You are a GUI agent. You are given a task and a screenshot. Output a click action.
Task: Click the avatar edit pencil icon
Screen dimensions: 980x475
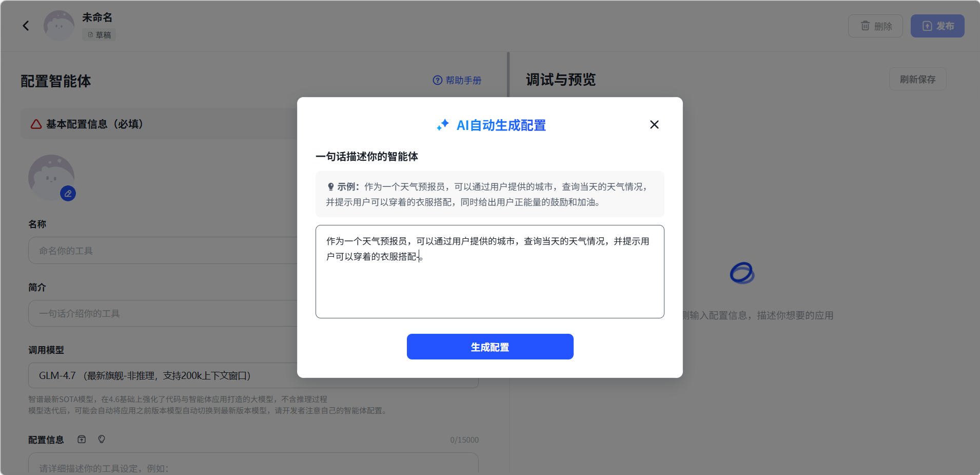pyautogui.click(x=68, y=194)
